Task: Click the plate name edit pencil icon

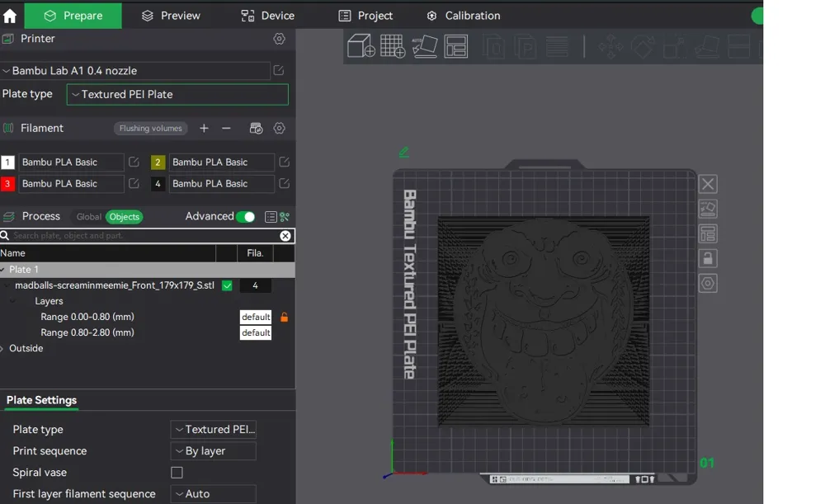Action: 404,152
